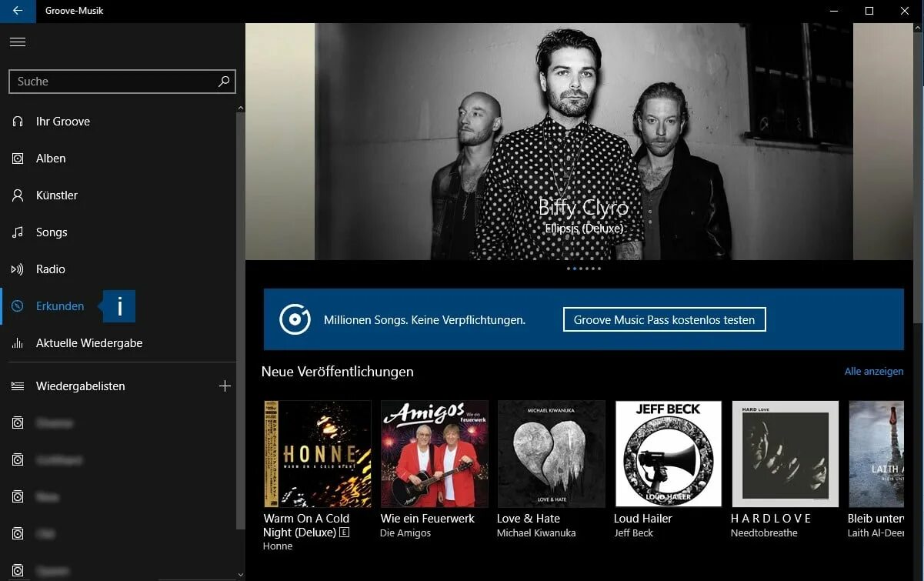Screen dimensions: 924x581
Task: Minimize the Groove-Musik window
Action: click(x=834, y=11)
